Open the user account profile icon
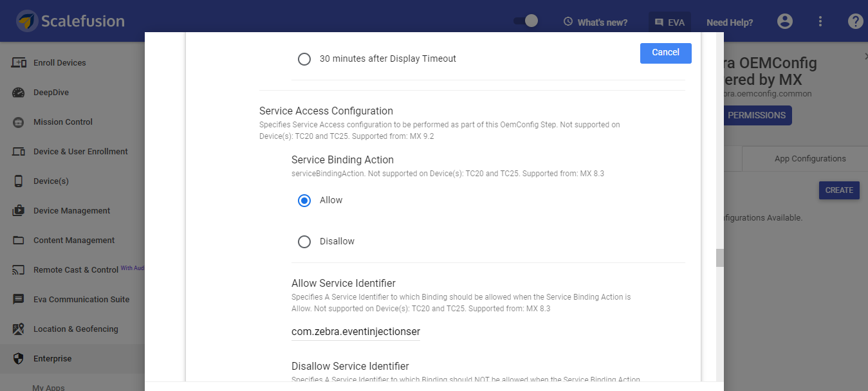The width and height of the screenshot is (868, 391). [x=785, y=21]
